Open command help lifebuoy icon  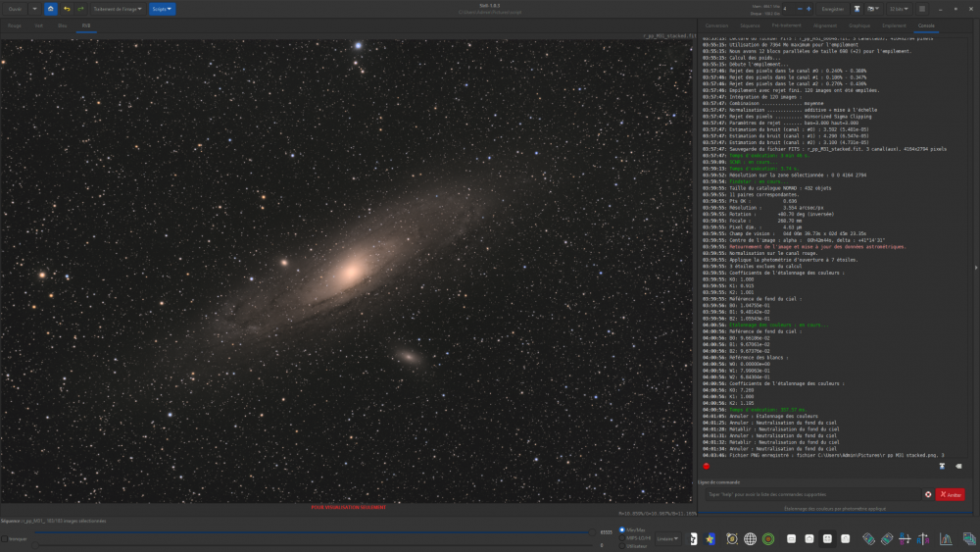click(928, 494)
